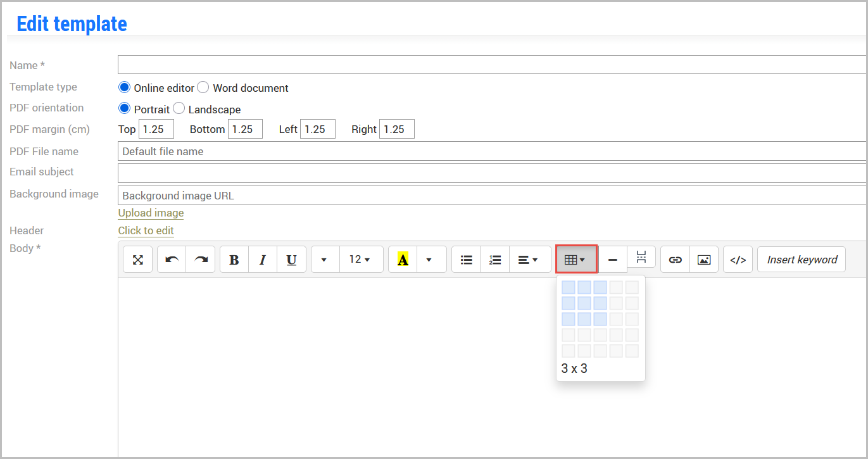Open the Upload image link
868x459 pixels.
click(151, 213)
